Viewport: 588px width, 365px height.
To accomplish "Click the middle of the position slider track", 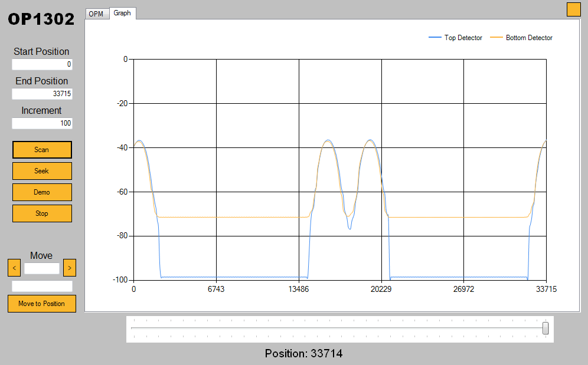I will pyautogui.click(x=339, y=328).
